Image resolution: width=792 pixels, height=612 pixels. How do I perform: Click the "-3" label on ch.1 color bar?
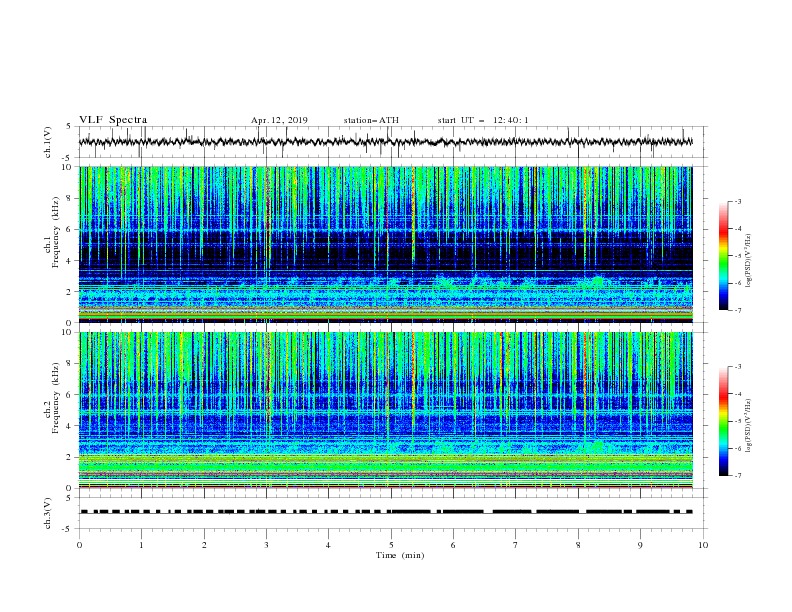point(737,201)
